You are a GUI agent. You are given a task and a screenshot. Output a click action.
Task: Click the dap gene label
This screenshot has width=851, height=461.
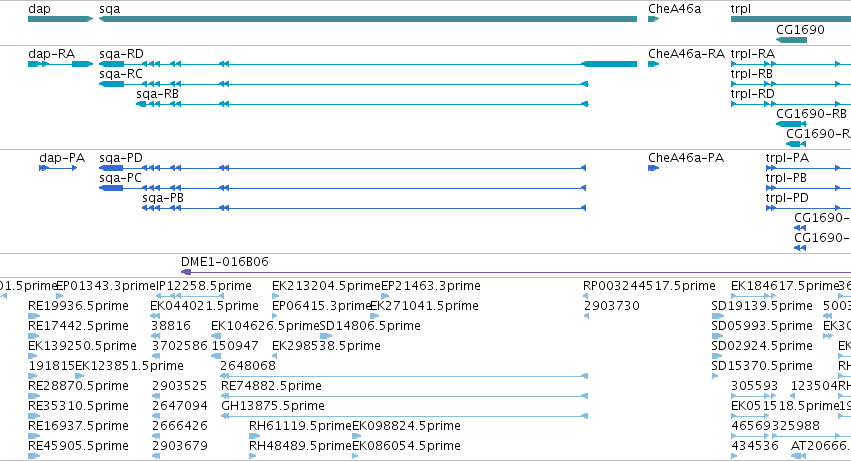tap(39, 9)
